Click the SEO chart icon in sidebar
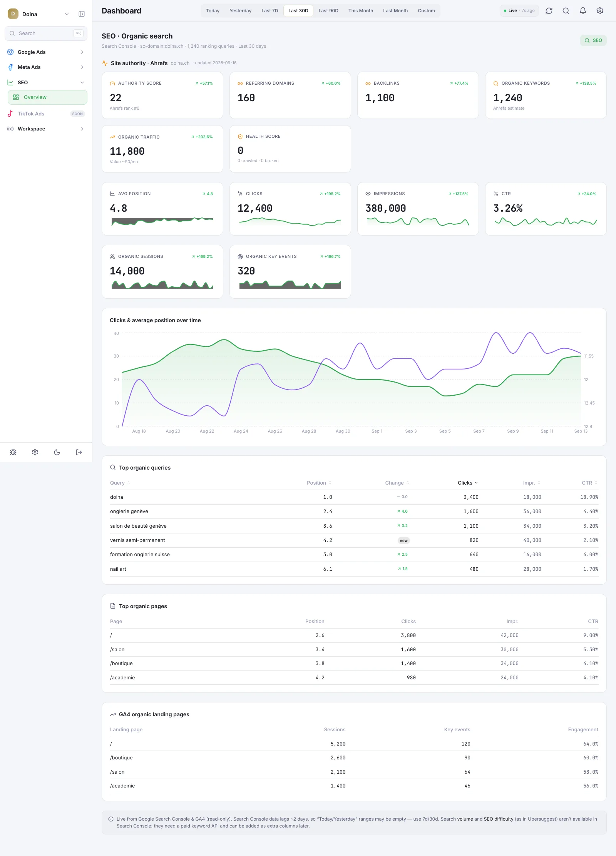Image resolution: width=616 pixels, height=856 pixels. pyautogui.click(x=10, y=82)
